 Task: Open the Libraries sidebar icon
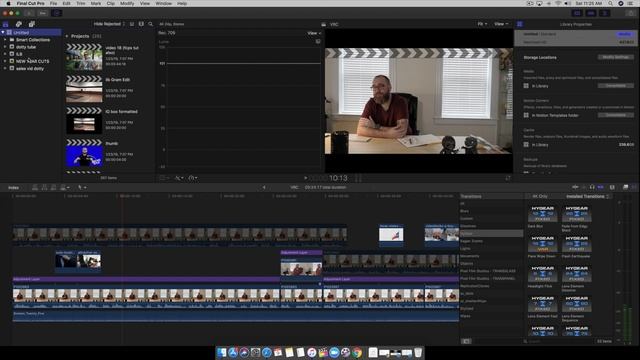tap(6, 24)
